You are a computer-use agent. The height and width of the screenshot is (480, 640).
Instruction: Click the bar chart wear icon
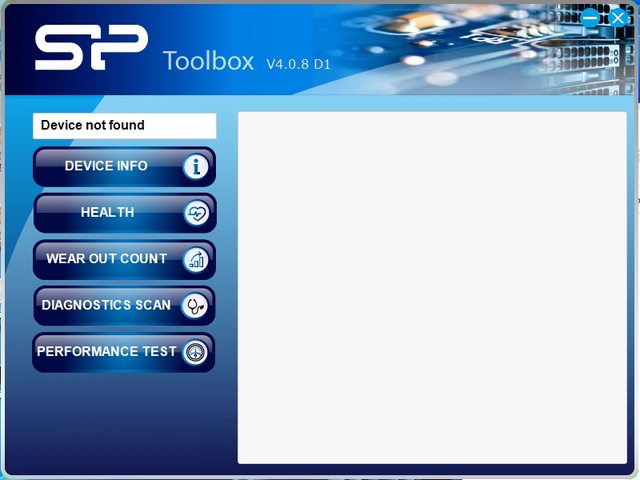click(x=196, y=260)
